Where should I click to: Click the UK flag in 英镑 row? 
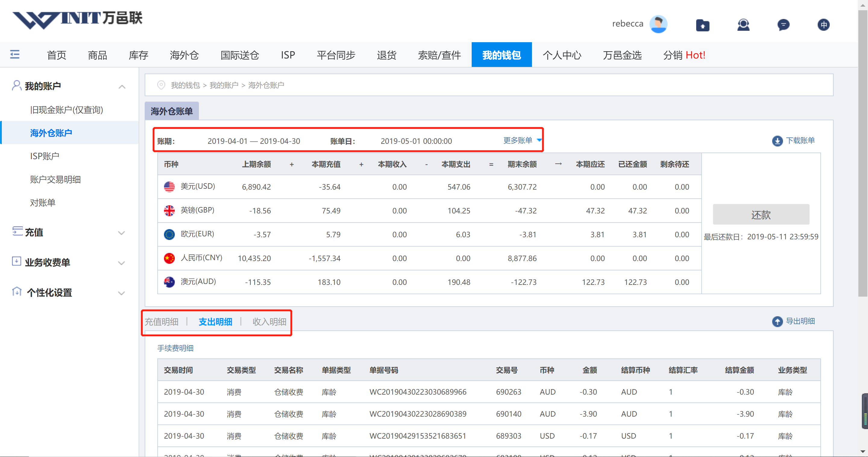click(169, 211)
